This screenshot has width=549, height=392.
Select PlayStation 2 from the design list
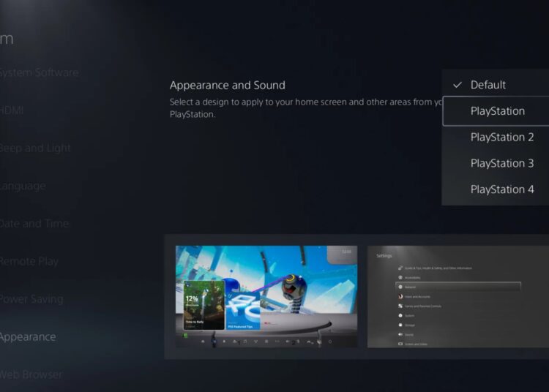click(x=501, y=137)
